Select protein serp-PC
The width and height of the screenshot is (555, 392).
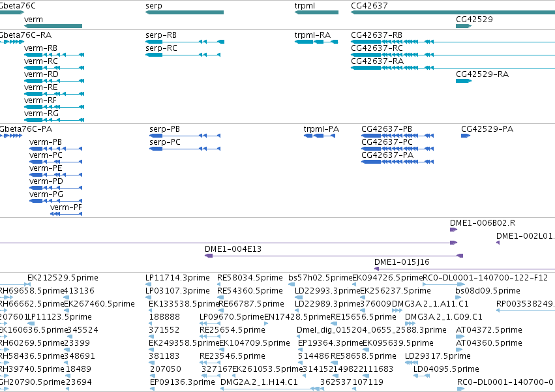click(x=185, y=149)
